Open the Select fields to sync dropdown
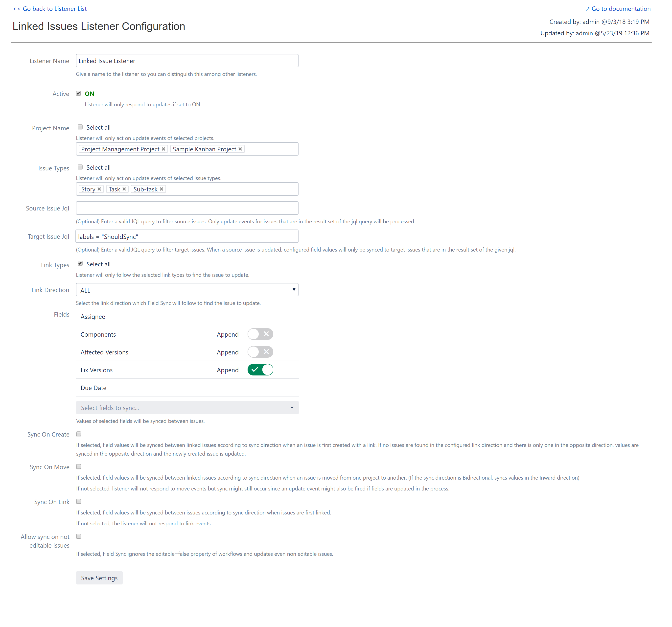672x627 pixels. (x=187, y=408)
